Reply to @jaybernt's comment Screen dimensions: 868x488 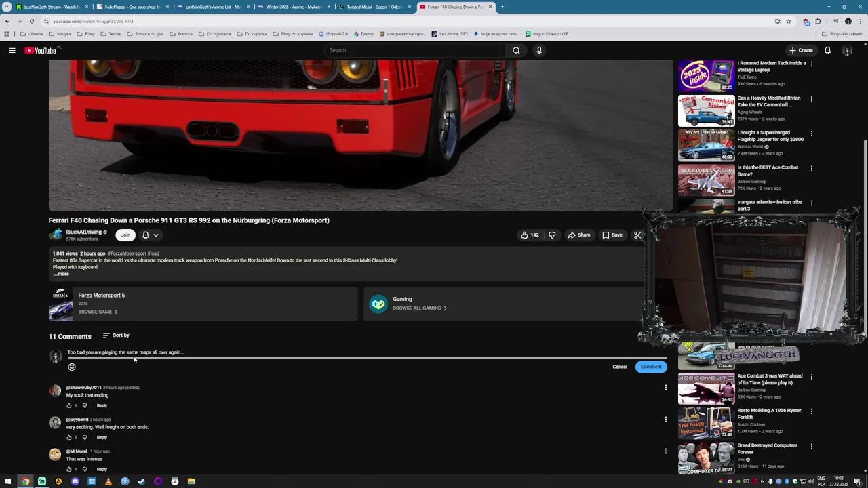(102, 437)
